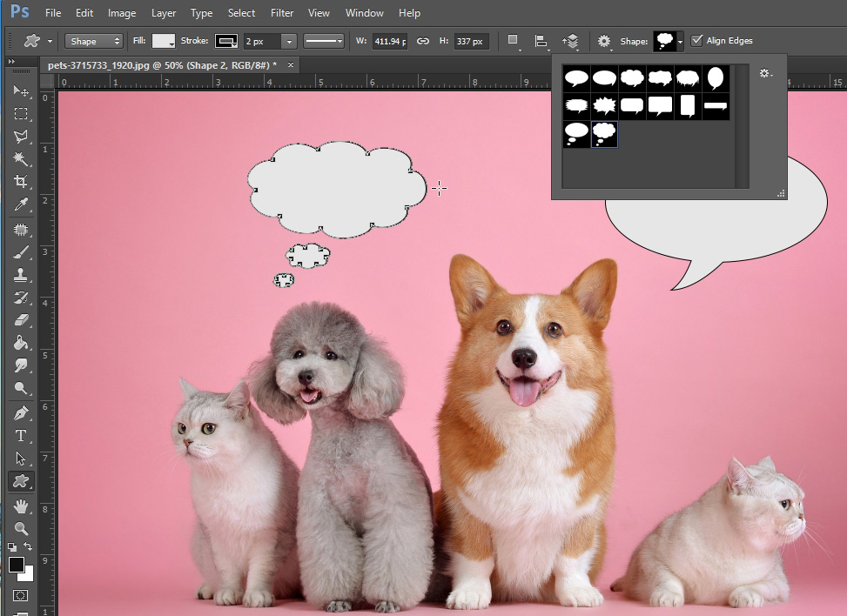The height and width of the screenshot is (616, 847).
Task: Select the Polygonal Lasso tool
Action: click(21, 137)
